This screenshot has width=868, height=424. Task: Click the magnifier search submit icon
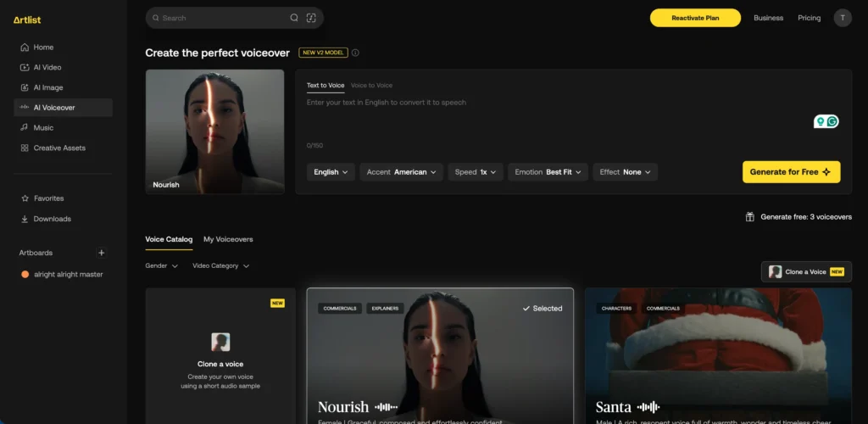point(294,18)
